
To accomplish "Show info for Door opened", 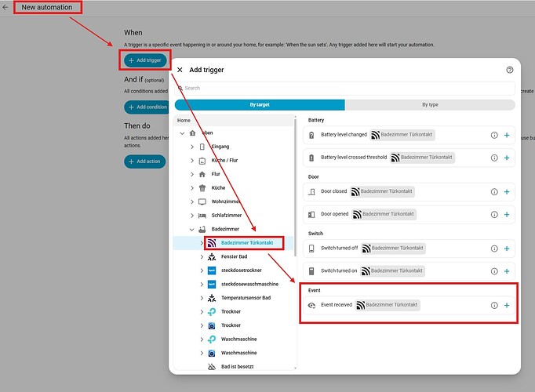I will click(494, 214).
